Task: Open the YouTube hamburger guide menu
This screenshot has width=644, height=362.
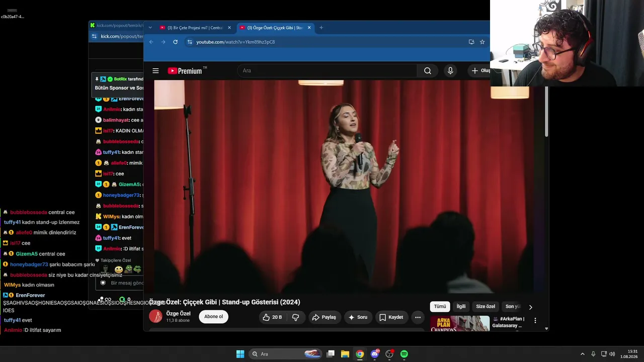Action: point(155,71)
